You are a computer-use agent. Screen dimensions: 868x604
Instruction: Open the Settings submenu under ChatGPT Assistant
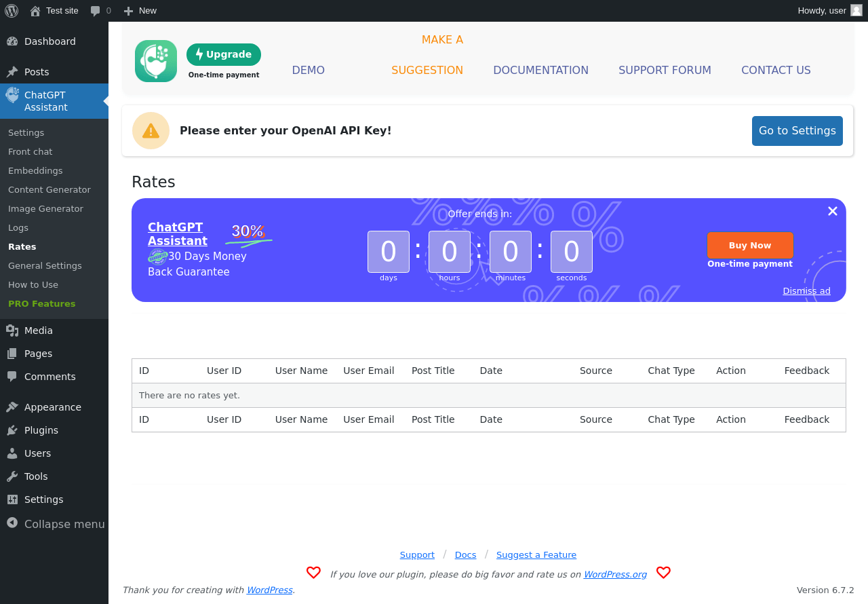pyautogui.click(x=26, y=133)
